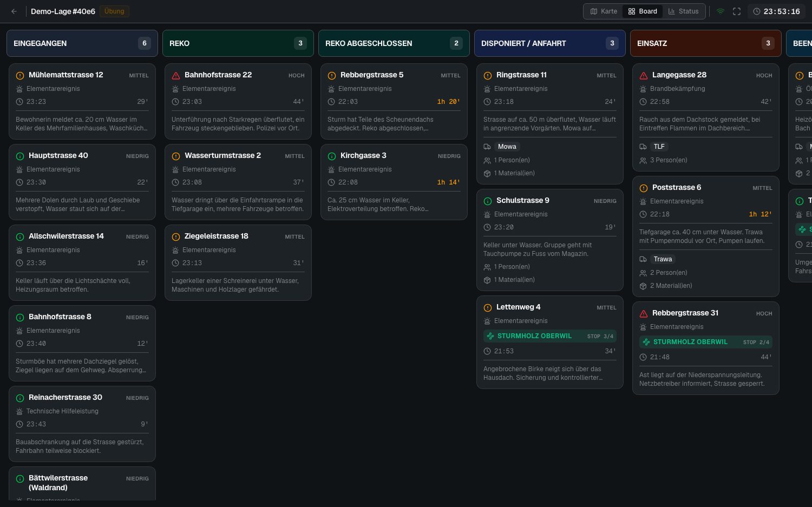This screenshot has height=507, width=812.
Task: Click the Demo-Lage #40e6 title
Action: pyautogui.click(x=63, y=11)
